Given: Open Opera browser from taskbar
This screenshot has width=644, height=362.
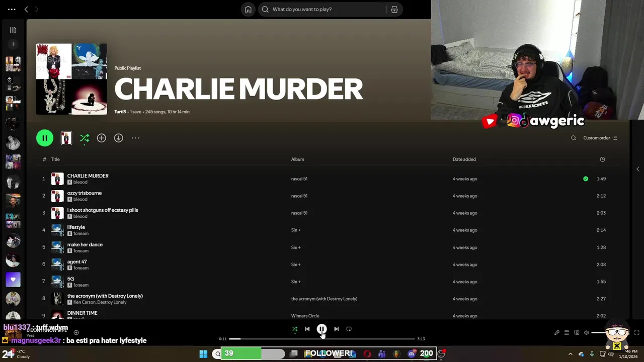Looking at the screenshot, I should click(x=367, y=354).
